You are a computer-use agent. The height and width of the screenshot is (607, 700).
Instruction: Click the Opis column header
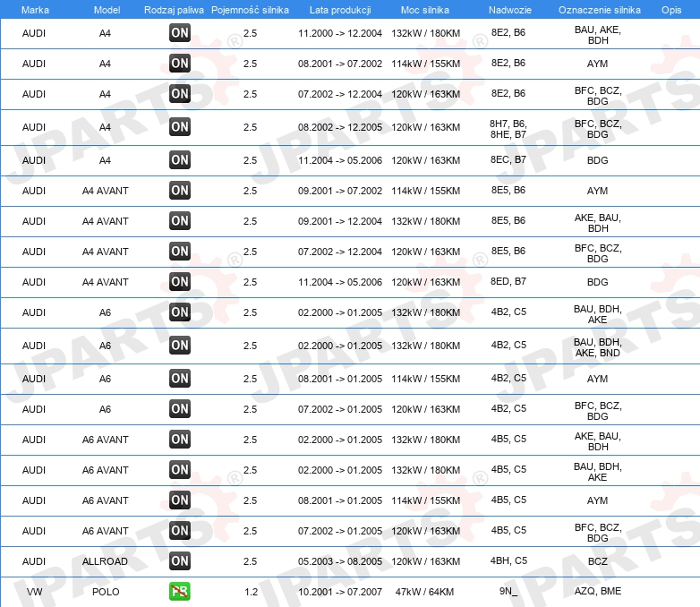(x=671, y=10)
